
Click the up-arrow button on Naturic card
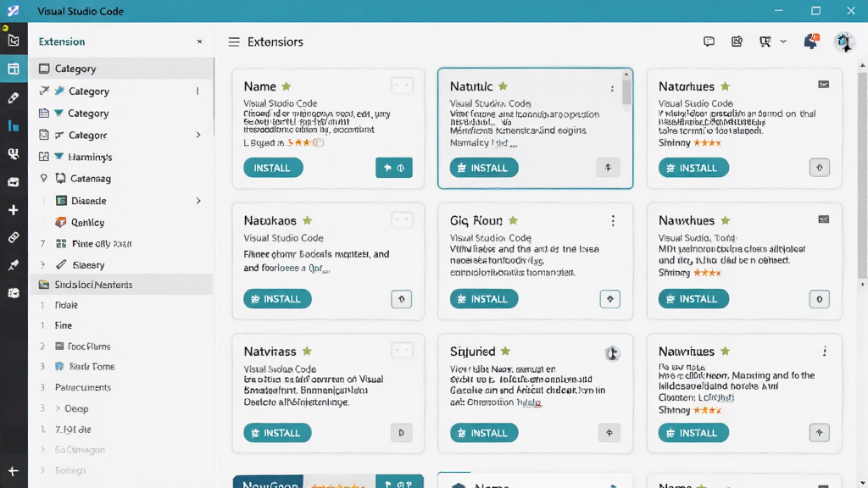click(608, 168)
